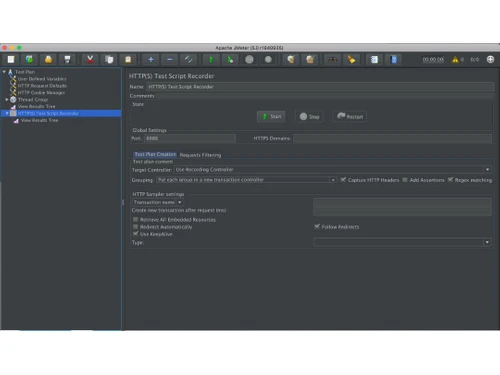500x375 pixels.
Task: Click the Save toolbar icon
Action: coord(67,60)
